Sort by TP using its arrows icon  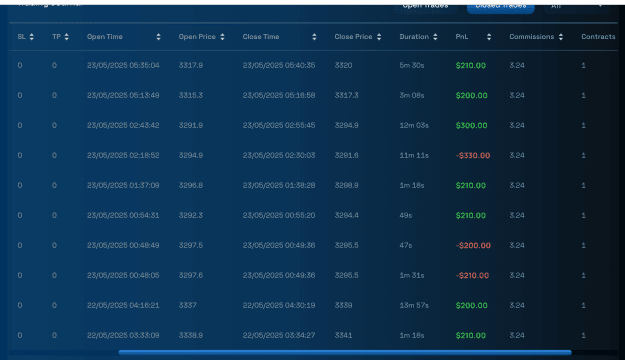(66, 37)
